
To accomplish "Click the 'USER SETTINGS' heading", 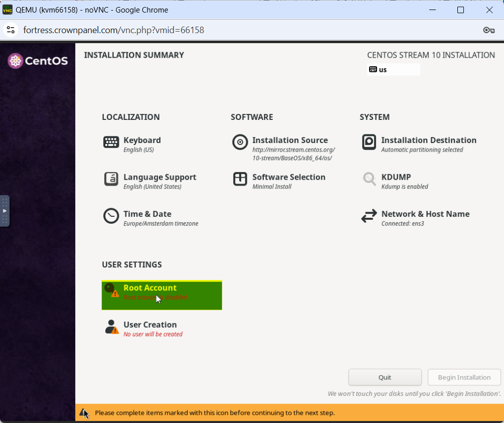I will pos(132,264).
